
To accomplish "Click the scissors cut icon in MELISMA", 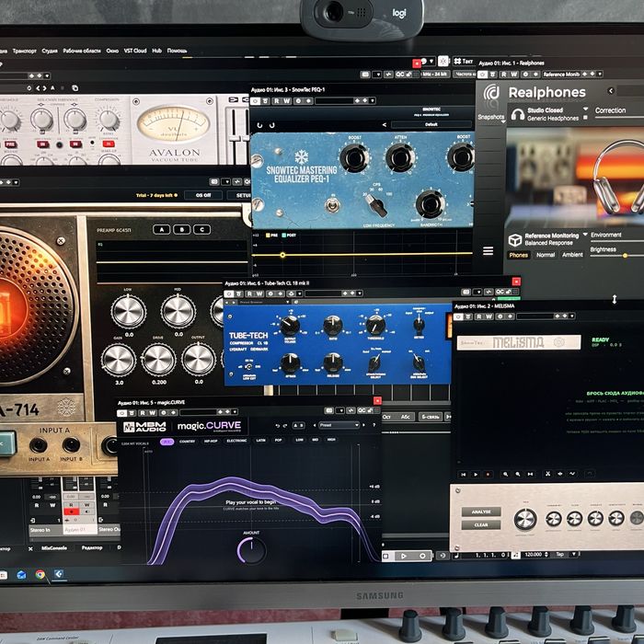I will 547,474.
